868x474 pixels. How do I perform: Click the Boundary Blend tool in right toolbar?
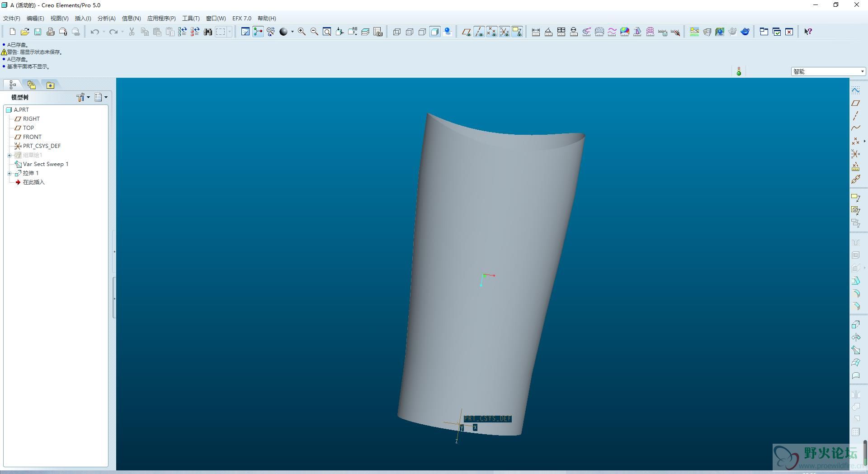(856, 363)
